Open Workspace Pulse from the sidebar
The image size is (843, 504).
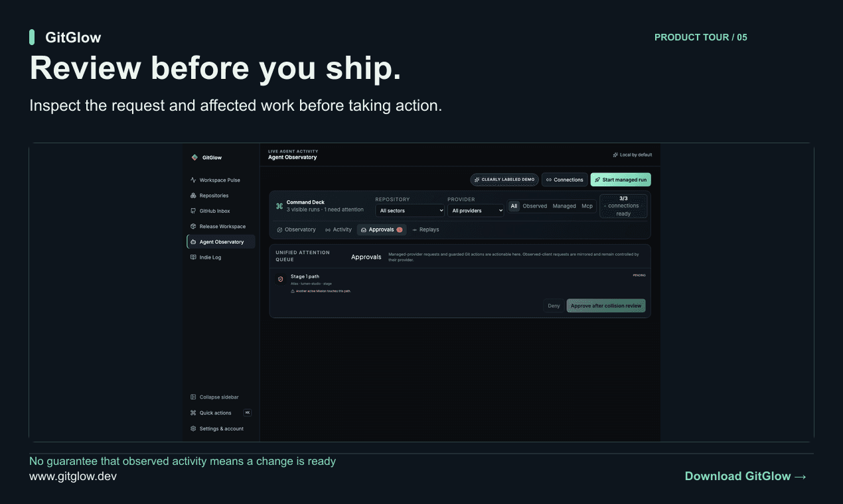pyautogui.click(x=221, y=180)
